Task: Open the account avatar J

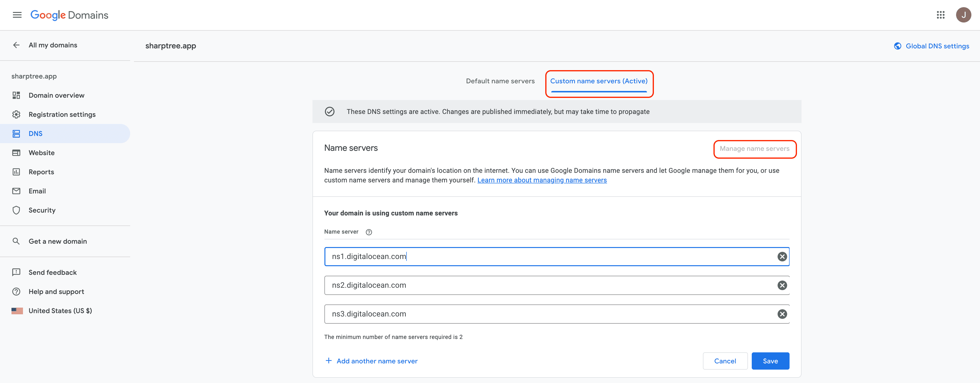Action: 963,15
